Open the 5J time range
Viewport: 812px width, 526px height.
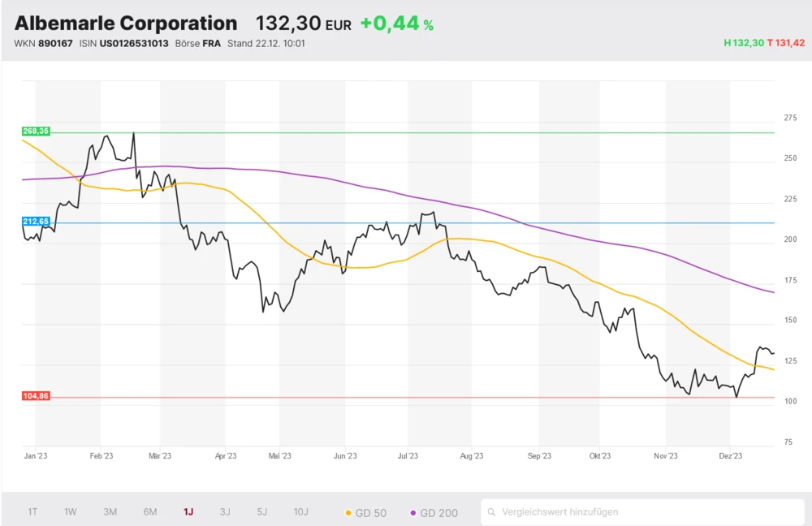(x=261, y=511)
